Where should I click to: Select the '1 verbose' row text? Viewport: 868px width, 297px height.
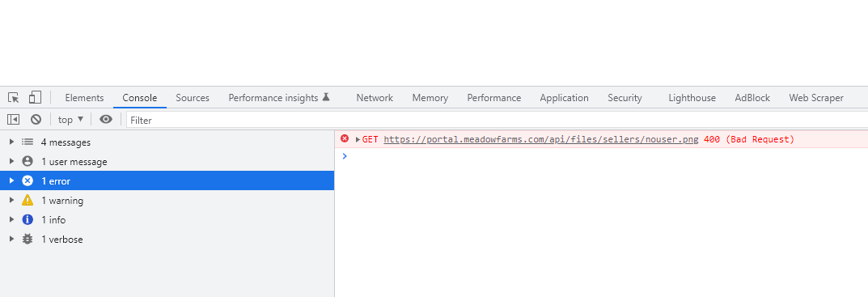tap(62, 240)
